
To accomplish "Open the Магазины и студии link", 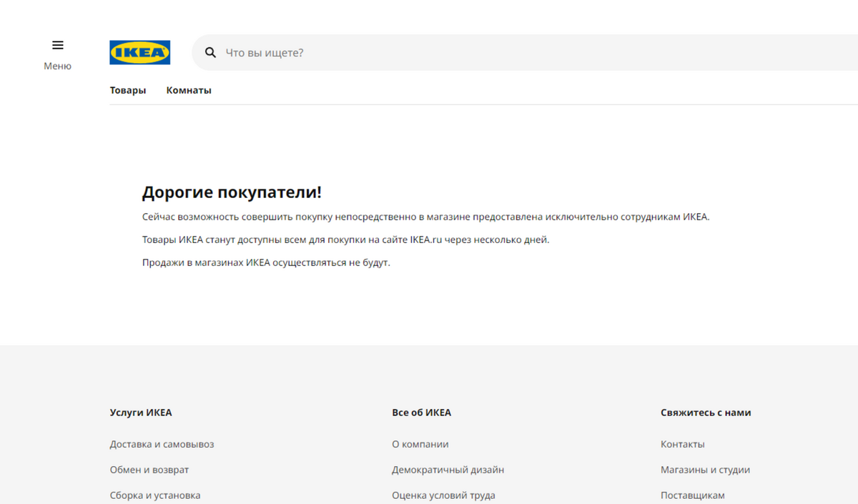I will pyautogui.click(x=705, y=470).
